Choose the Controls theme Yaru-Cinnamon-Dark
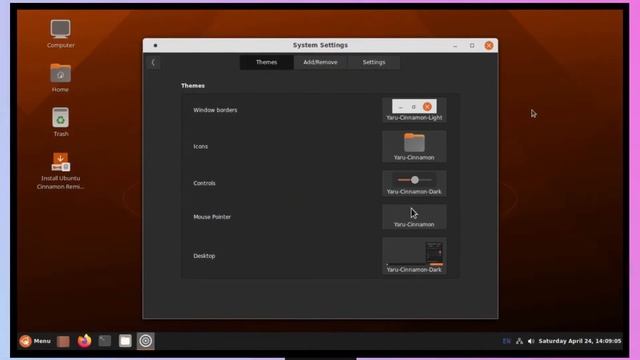 414,184
